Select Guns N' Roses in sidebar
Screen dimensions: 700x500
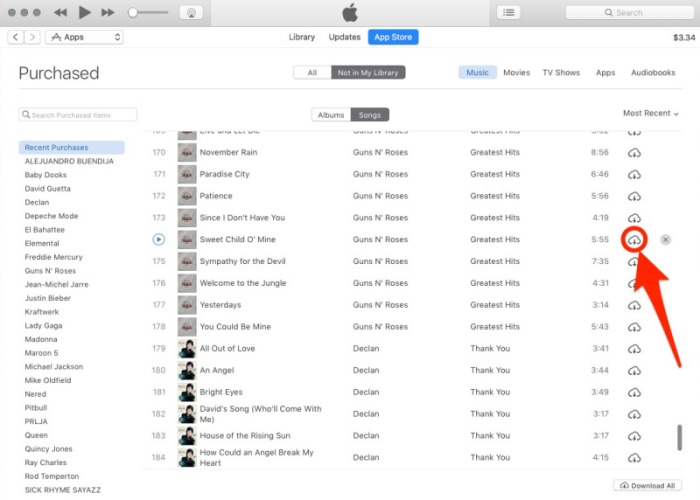pyautogui.click(x=50, y=271)
